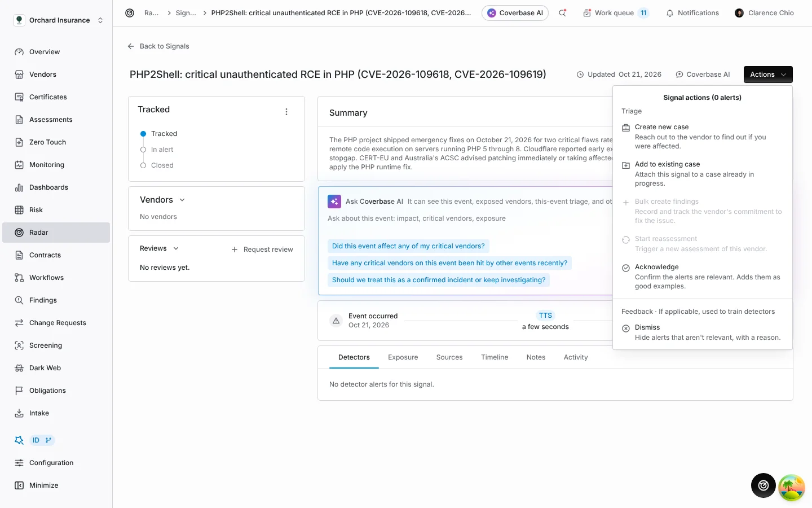Collapse the Vendors section chevron
The width and height of the screenshot is (812, 508).
(182, 200)
